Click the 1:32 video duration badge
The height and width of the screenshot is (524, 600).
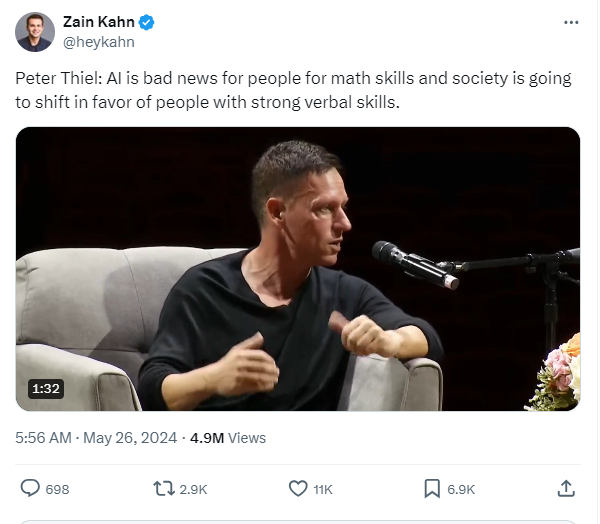click(x=46, y=389)
